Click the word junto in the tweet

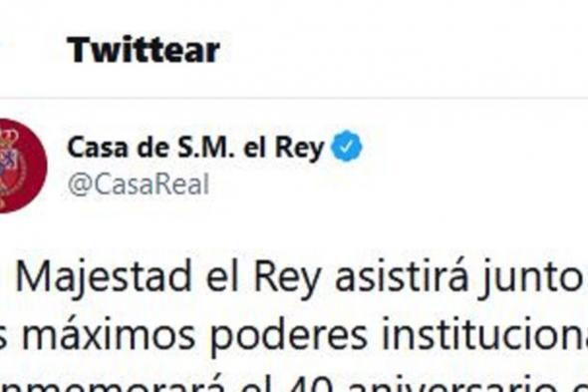point(532,278)
